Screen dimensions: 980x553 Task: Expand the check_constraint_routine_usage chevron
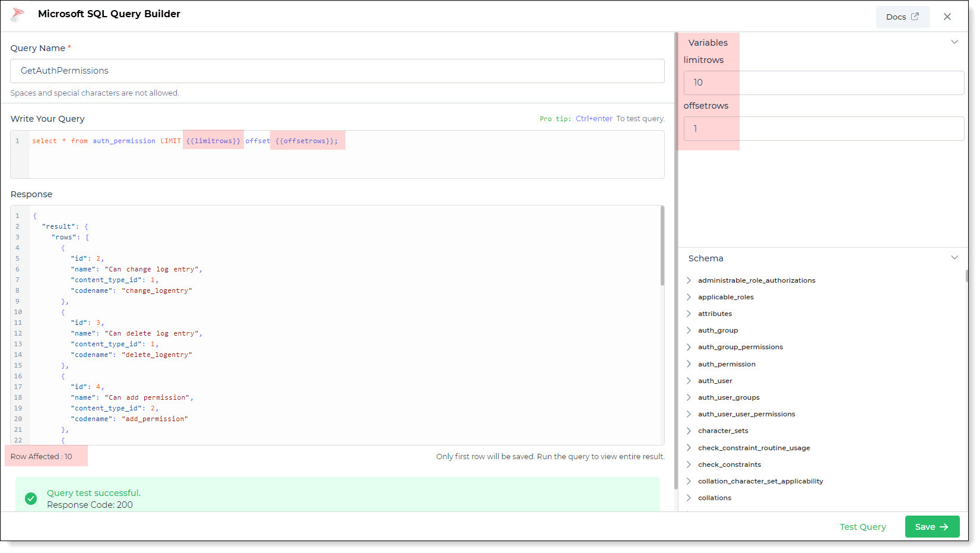689,448
